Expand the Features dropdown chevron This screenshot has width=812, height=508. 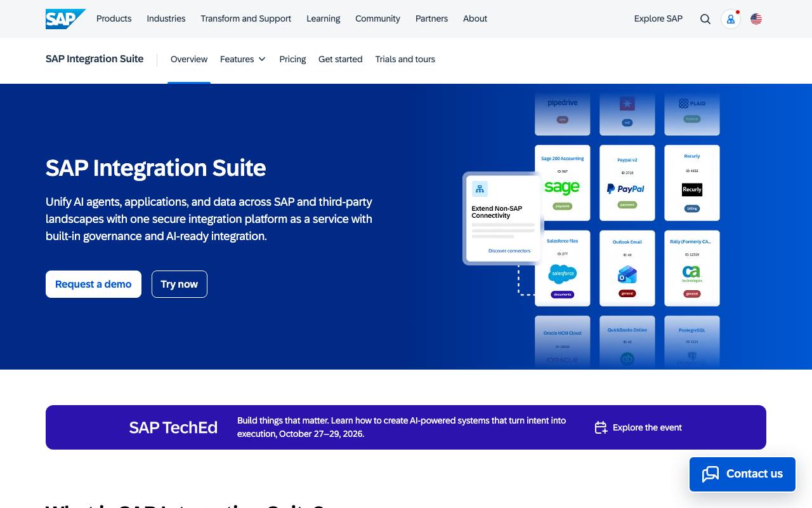coord(262,59)
